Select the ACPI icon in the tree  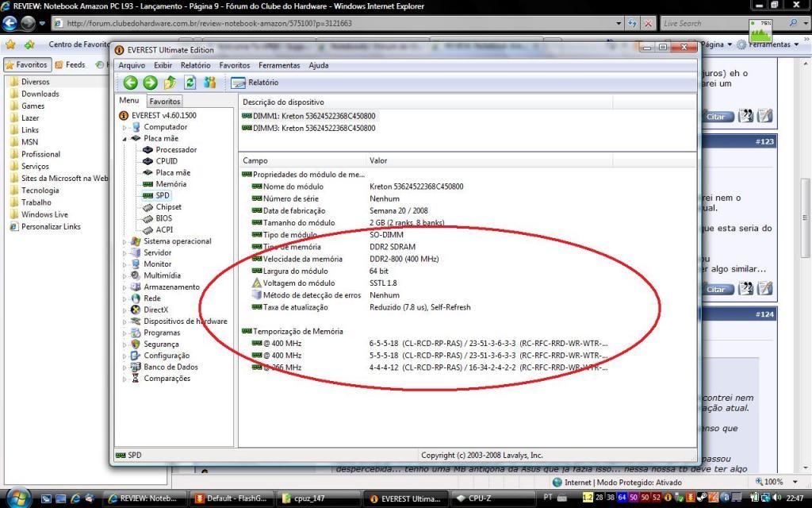(147, 229)
